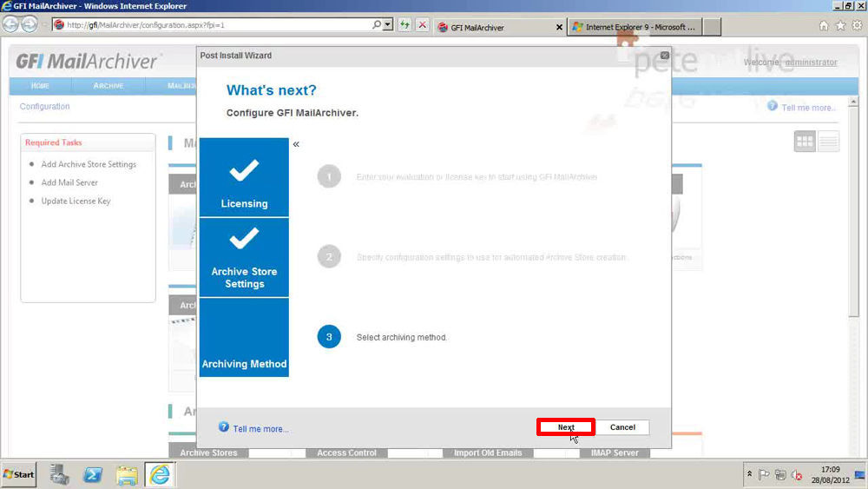Click the Configuration breadcrumb link
Image resolution: width=868 pixels, height=489 pixels.
(45, 106)
